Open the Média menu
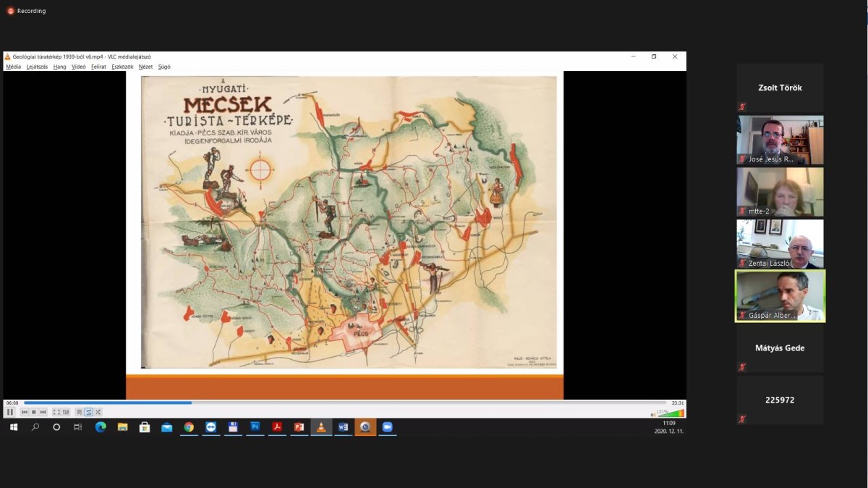Viewport: 868px width, 488px height. click(x=14, y=67)
